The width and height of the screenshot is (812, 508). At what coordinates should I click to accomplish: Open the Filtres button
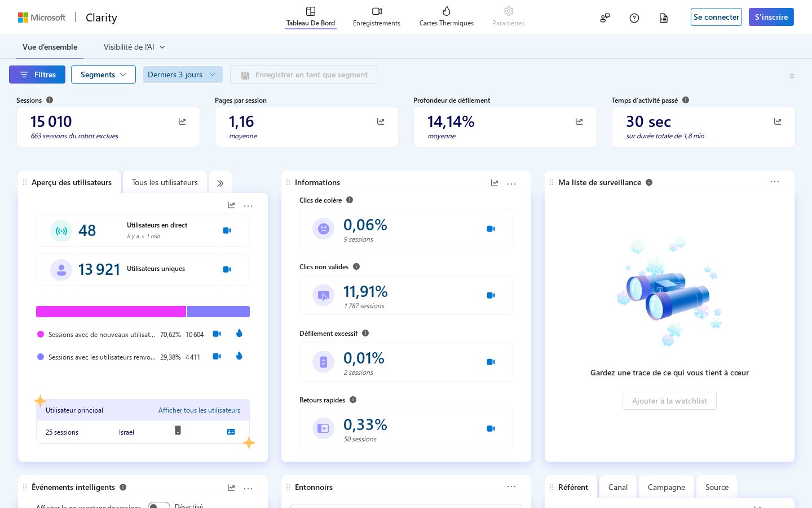click(37, 75)
